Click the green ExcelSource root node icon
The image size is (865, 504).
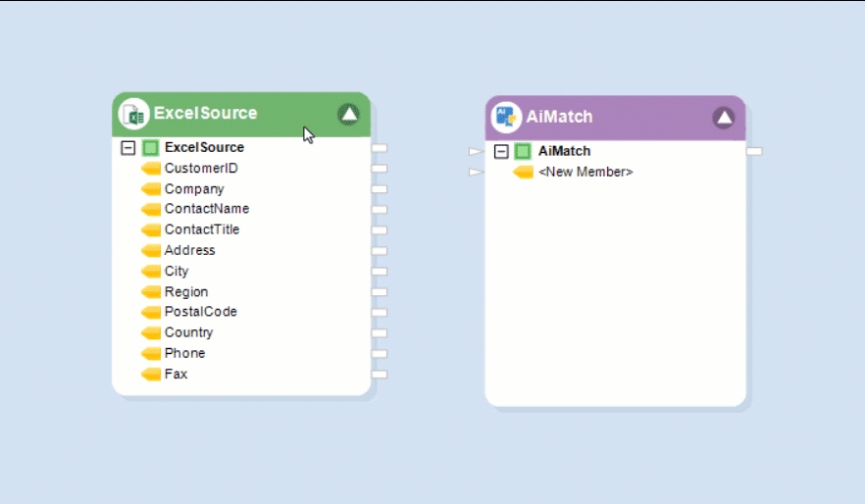150,148
